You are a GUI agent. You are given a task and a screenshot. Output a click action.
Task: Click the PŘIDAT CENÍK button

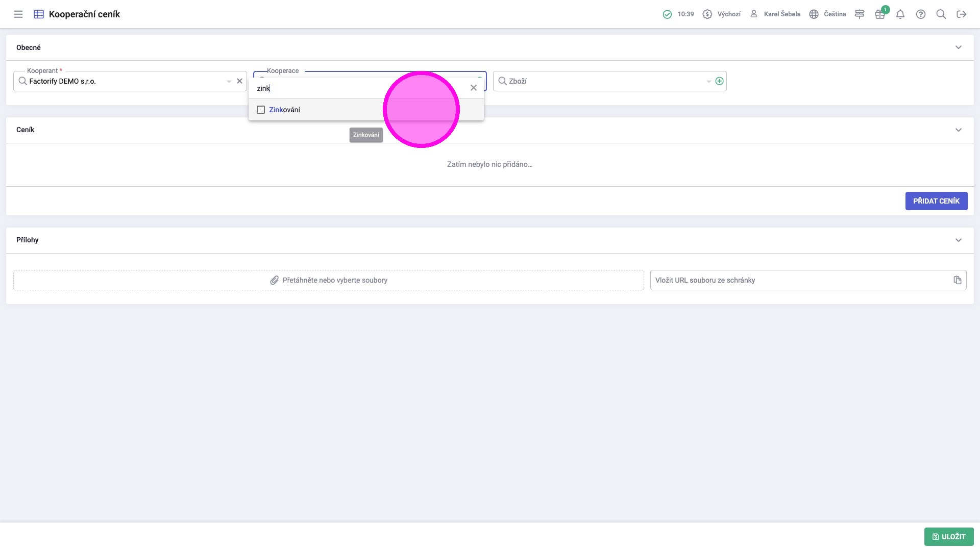(x=936, y=201)
